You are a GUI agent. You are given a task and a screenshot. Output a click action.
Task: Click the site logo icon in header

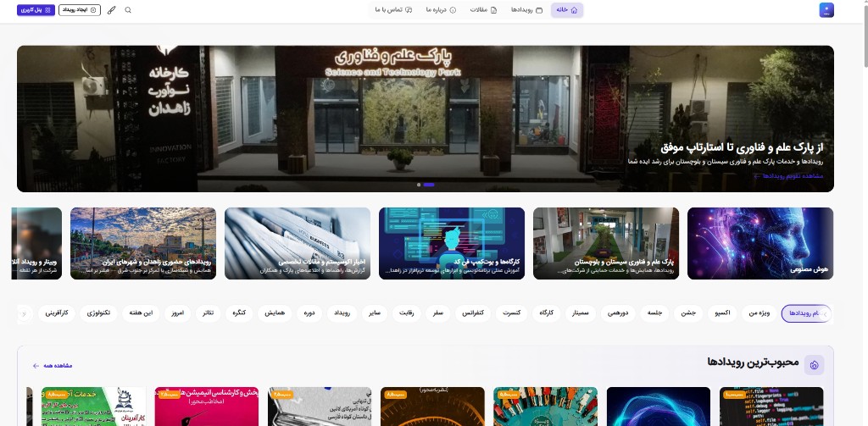[826, 10]
